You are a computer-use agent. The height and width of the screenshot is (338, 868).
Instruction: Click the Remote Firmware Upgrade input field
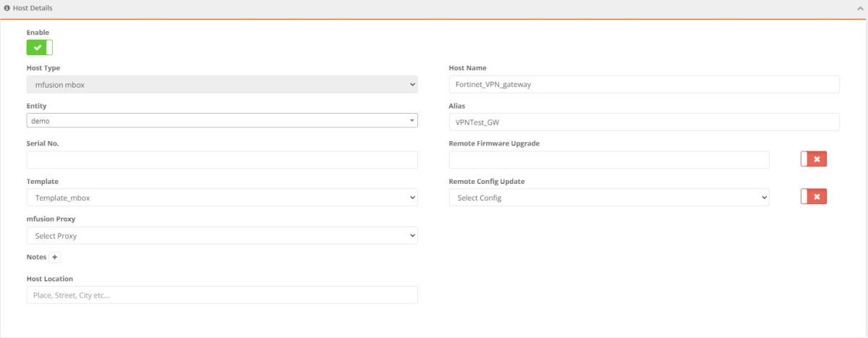click(x=609, y=160)
